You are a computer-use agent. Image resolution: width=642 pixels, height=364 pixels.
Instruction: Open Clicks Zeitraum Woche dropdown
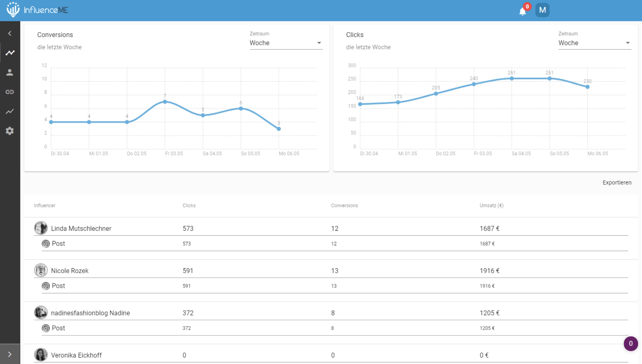(x=594, y=43)
